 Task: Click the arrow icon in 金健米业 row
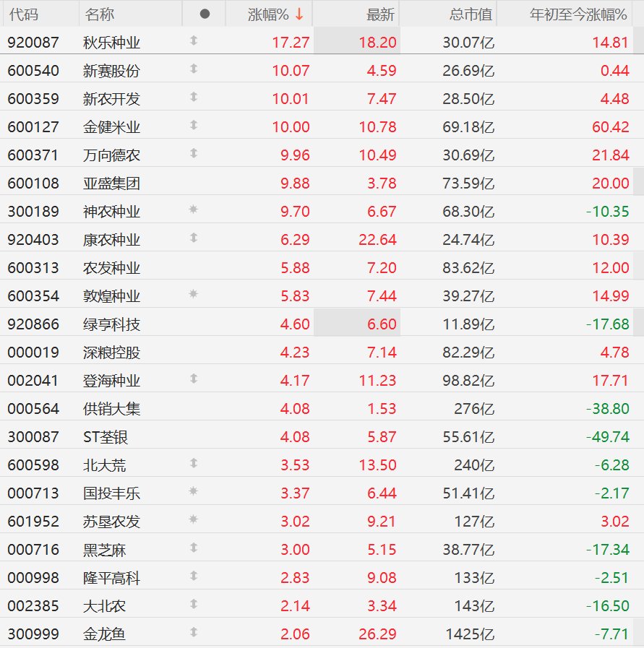coord(194,125)
